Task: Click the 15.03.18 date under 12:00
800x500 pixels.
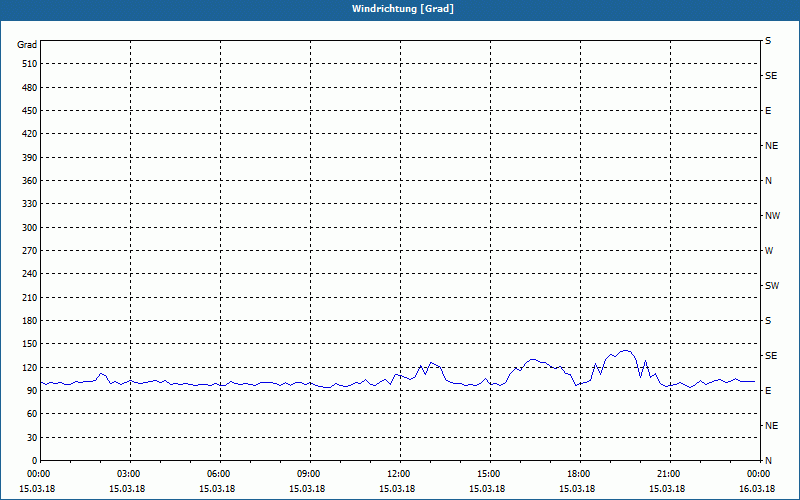Action: tap(397, 489)
